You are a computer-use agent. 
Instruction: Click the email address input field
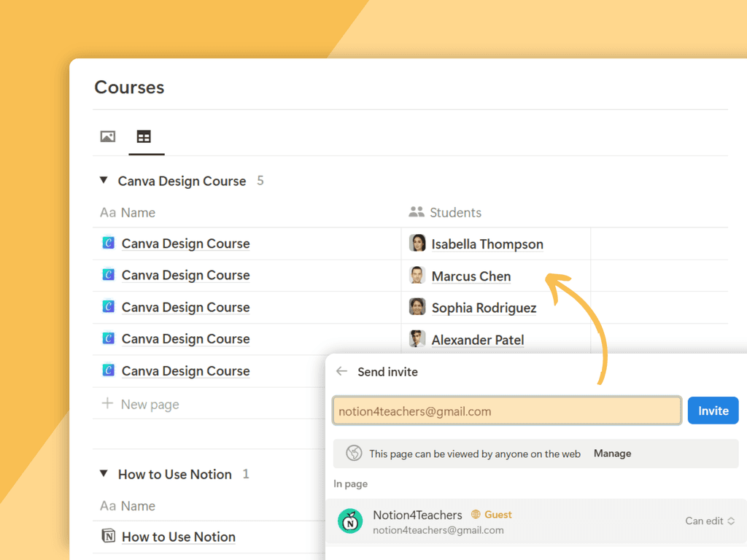tap(506, 410)
